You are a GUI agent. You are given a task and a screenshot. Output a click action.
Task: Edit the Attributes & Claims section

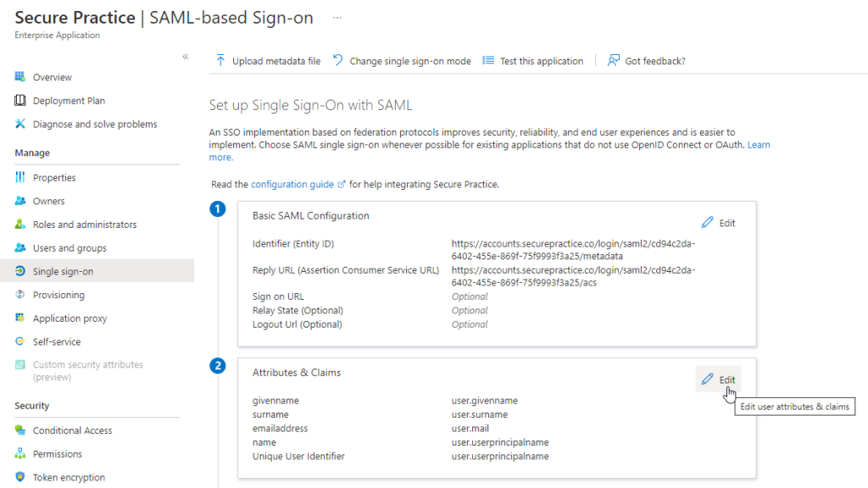pyautogui.click(x=719, y=380)
